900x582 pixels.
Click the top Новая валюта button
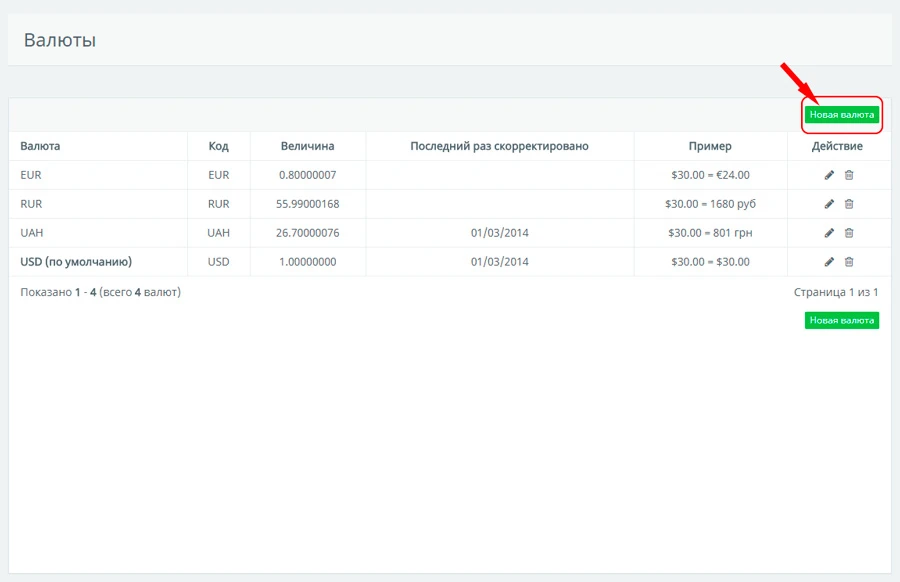point(842,115)
